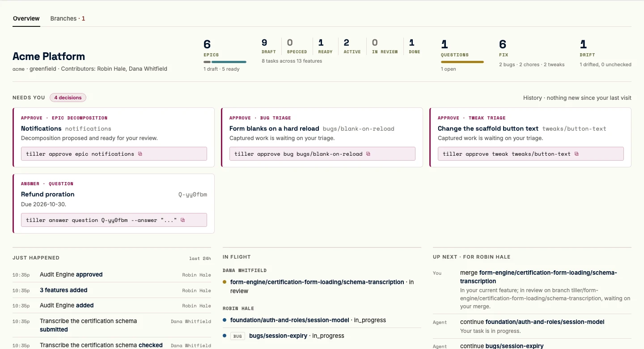The height and width of the screenshot is (349, 644).
Task: Select the 1 Ready count
Action: click(x=325, y=46)
